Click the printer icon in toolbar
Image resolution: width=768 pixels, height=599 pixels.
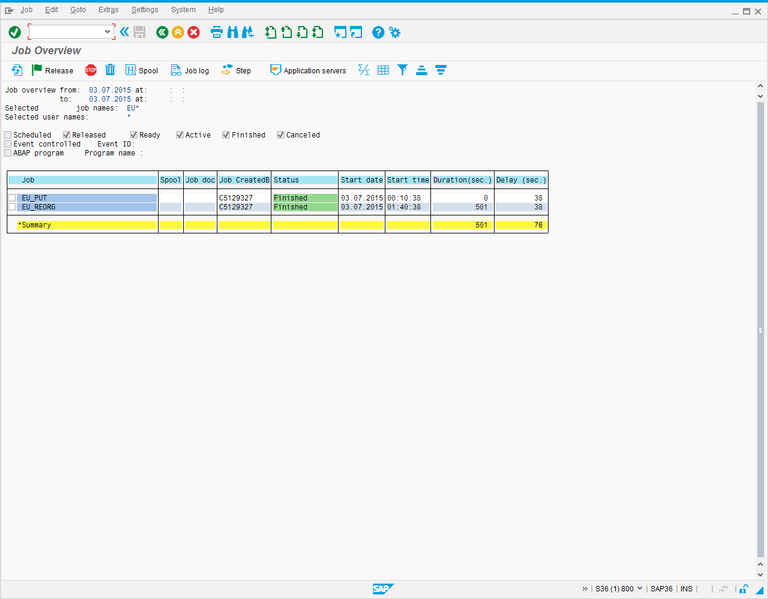pos(216,32)
